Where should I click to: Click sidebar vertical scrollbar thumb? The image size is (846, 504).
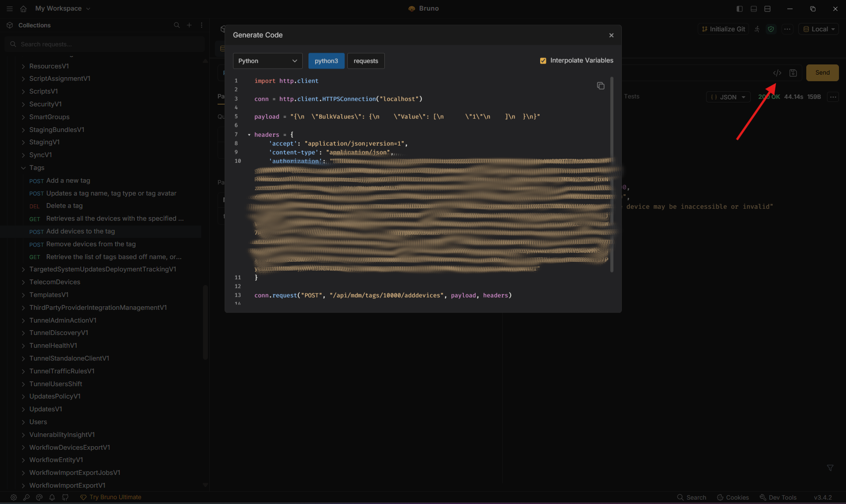(x=205, y=322)
